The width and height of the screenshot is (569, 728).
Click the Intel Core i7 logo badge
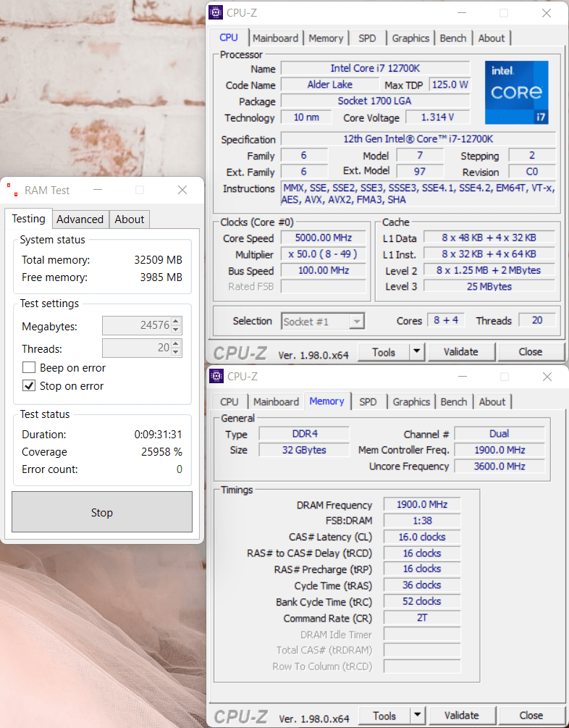pos(517,93)
